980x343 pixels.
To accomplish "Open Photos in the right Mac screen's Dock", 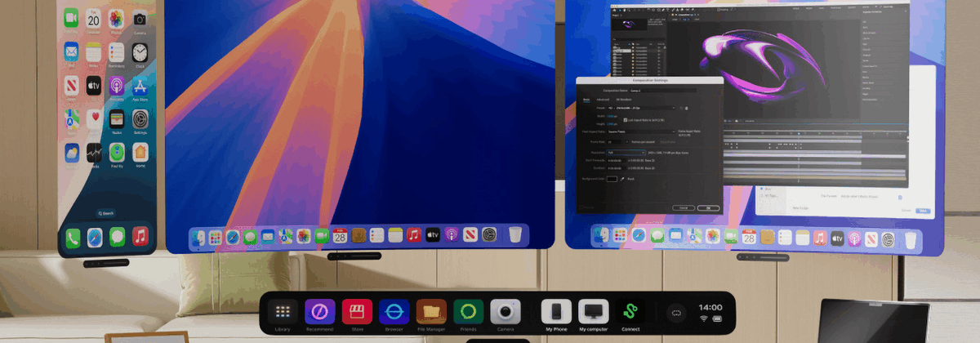I will 712,237.
